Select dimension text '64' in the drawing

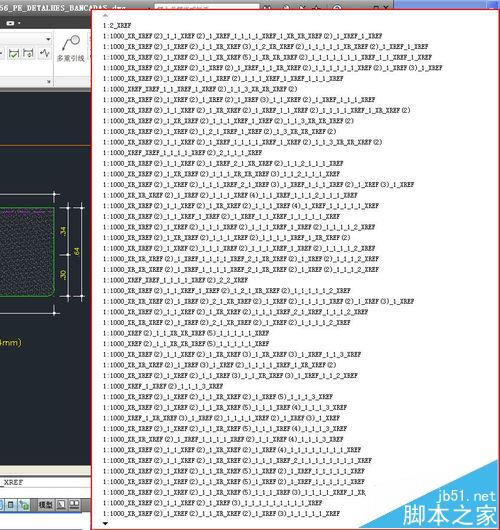pyautogui.click(x=77, y=251)
